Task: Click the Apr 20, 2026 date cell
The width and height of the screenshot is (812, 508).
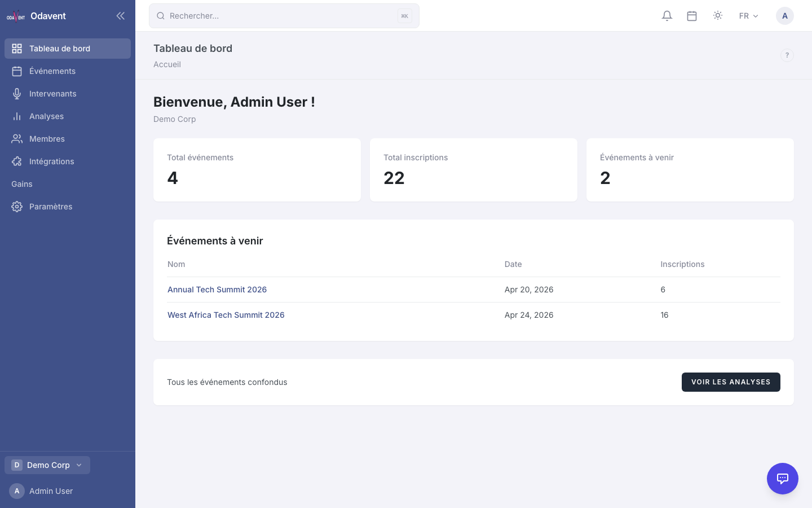Action: pos(529,290)
